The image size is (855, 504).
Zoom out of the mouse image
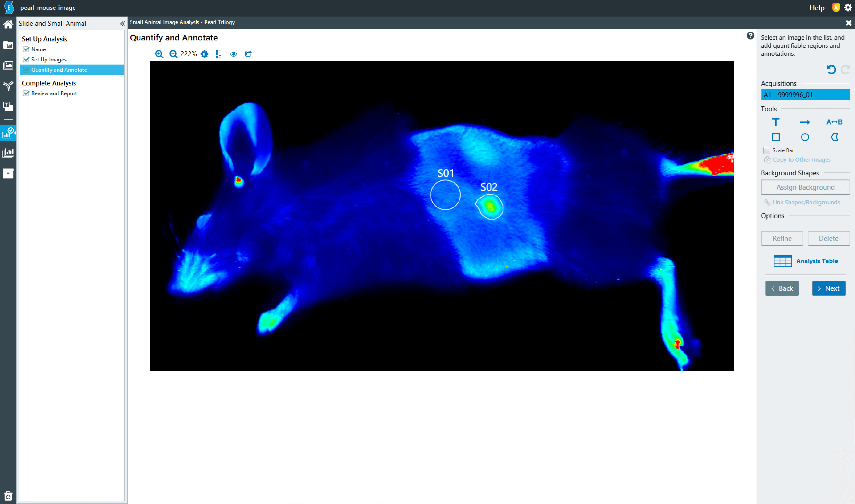173,54
